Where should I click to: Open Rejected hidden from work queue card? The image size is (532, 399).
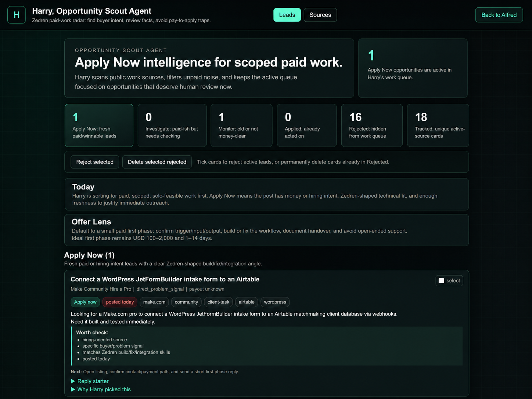pyautogui.click(x=372, y=125)
